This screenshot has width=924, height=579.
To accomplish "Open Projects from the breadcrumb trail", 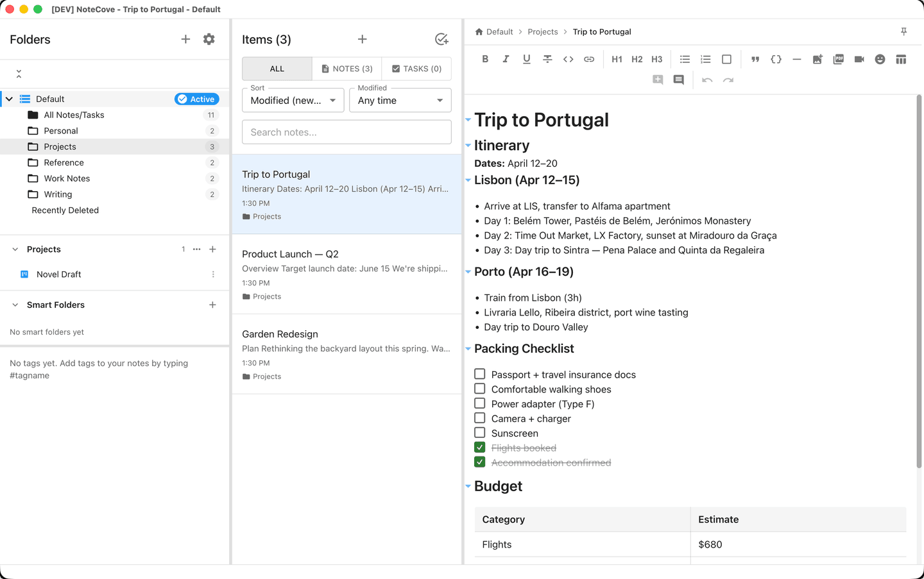I will tap(542, 31).
